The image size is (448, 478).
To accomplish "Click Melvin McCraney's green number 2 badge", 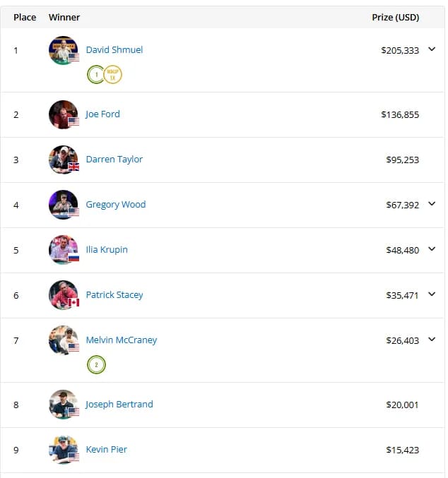I will click(x=95, y=365).
